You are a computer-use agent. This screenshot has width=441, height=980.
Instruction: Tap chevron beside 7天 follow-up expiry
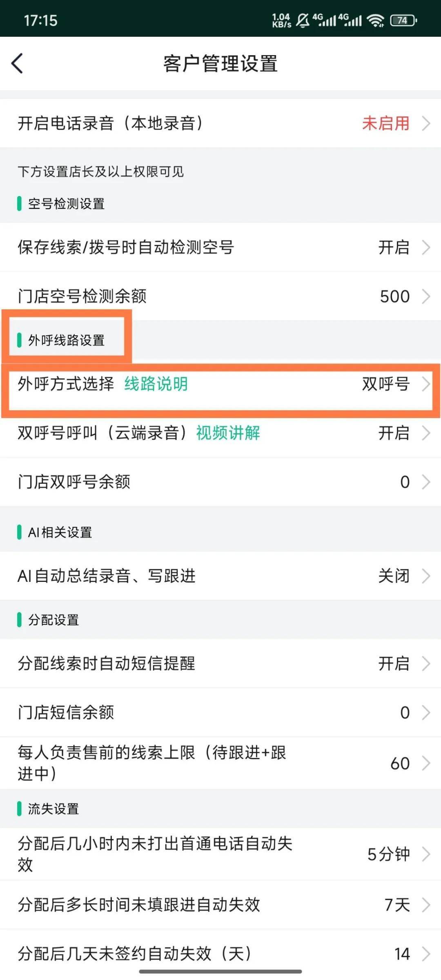[426, 905]
